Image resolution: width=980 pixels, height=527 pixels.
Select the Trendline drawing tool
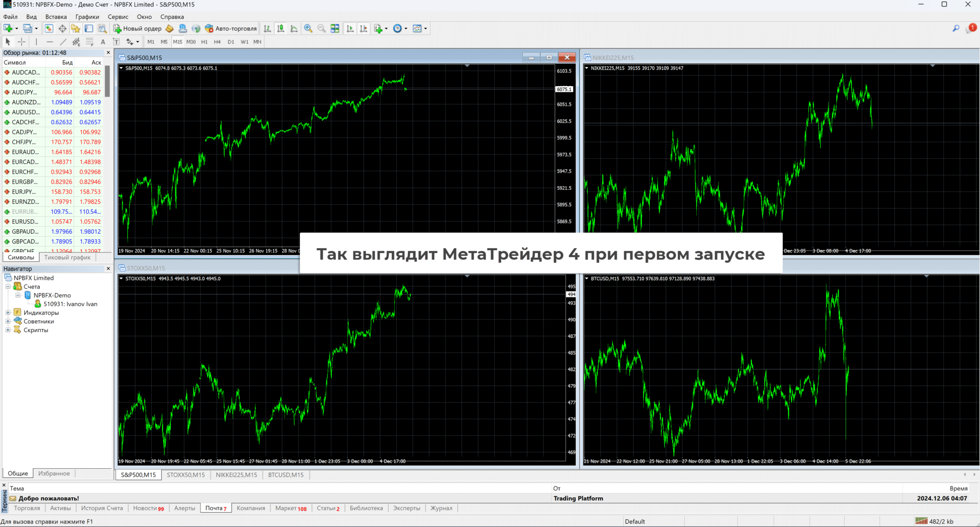(63, 42)
